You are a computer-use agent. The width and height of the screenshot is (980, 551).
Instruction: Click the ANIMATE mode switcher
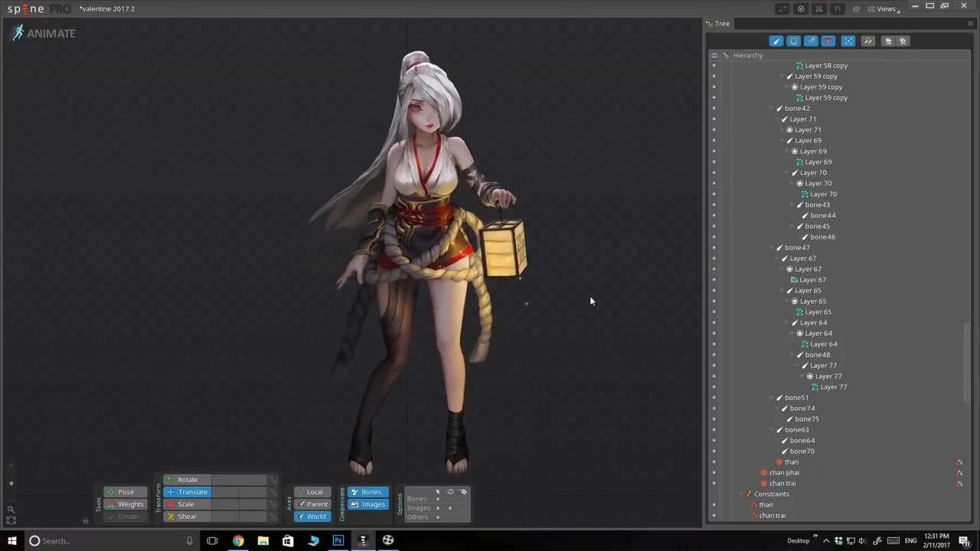pyautogui.click(x=44, y=33)
